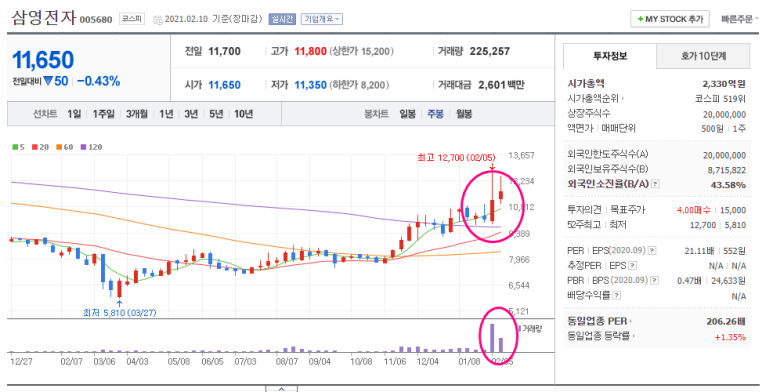Click the 실시간 realtime button
Viewport: 773px width, 392px height.
(x=282, y=19)
